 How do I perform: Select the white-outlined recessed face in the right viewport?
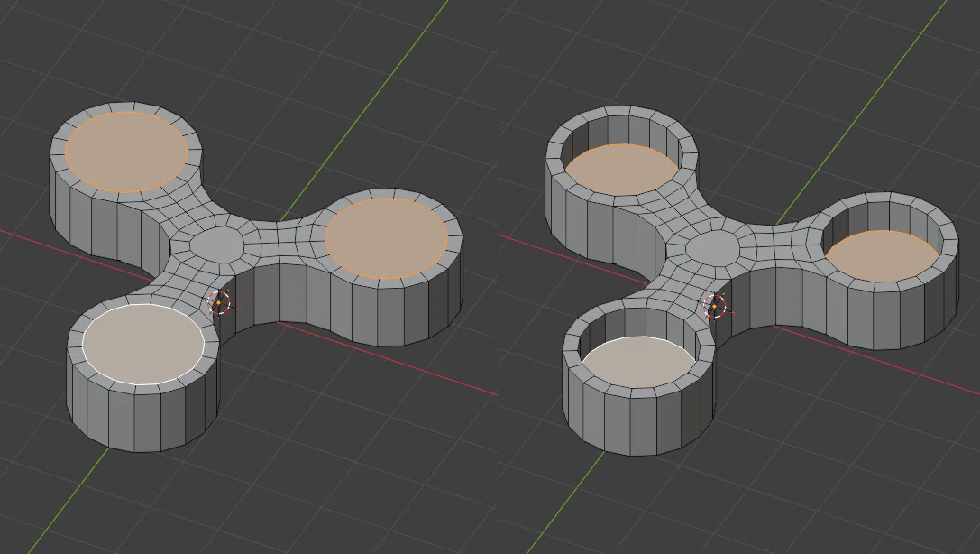638,363
